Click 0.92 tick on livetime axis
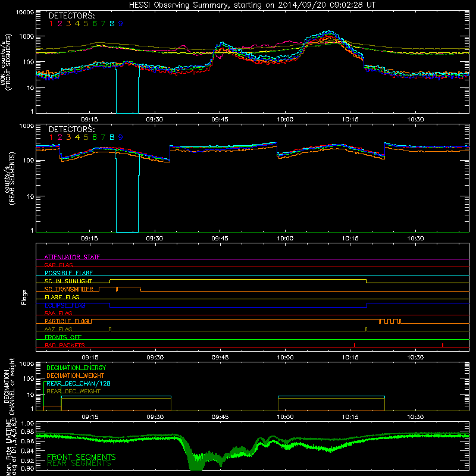Image resolution: width=476 pixels, height=476 pixels. [x=27, y=461]
